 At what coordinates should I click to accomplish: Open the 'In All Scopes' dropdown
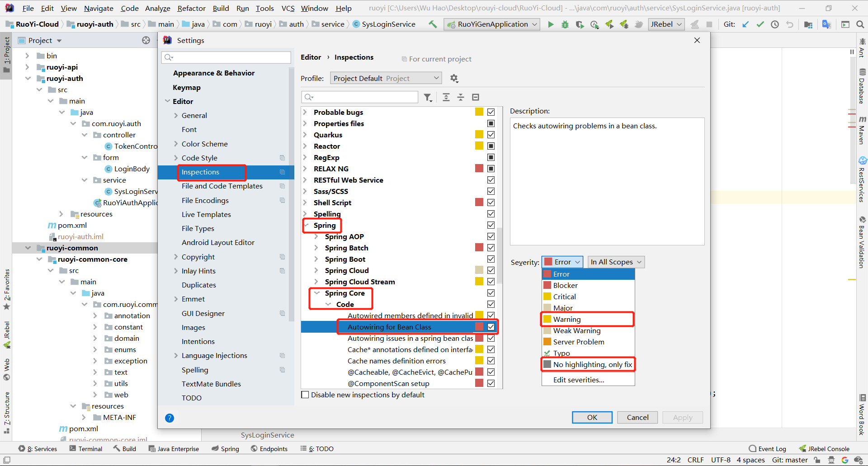click(615, 262)
